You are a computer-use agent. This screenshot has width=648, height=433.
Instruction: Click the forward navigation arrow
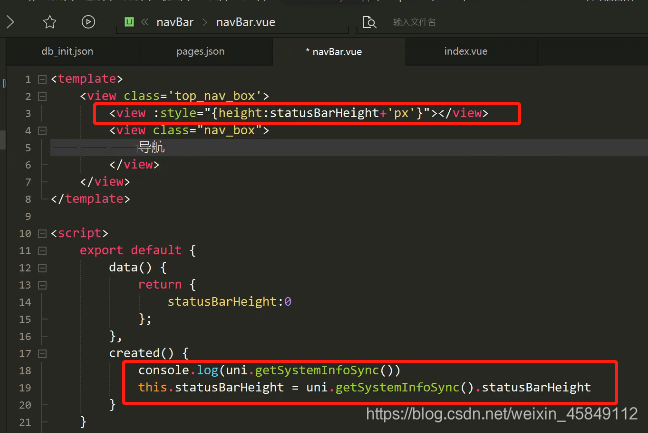click(10, 22)
